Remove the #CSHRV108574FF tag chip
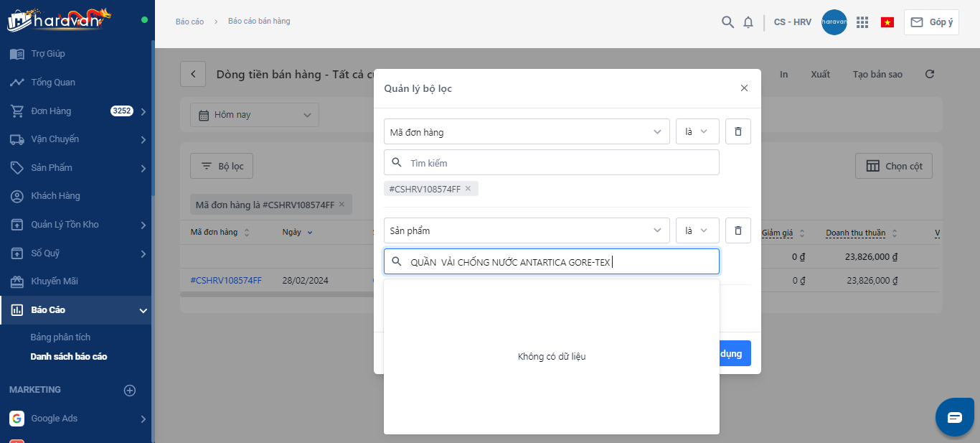Image resolution: width=980 pixels, height=443 pixels. click(468, 189)
